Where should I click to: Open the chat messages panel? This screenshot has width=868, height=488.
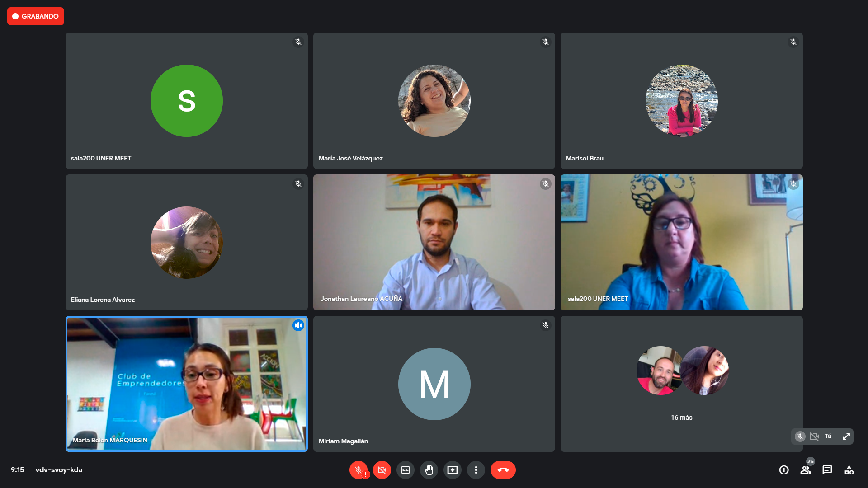click(827, 470)
